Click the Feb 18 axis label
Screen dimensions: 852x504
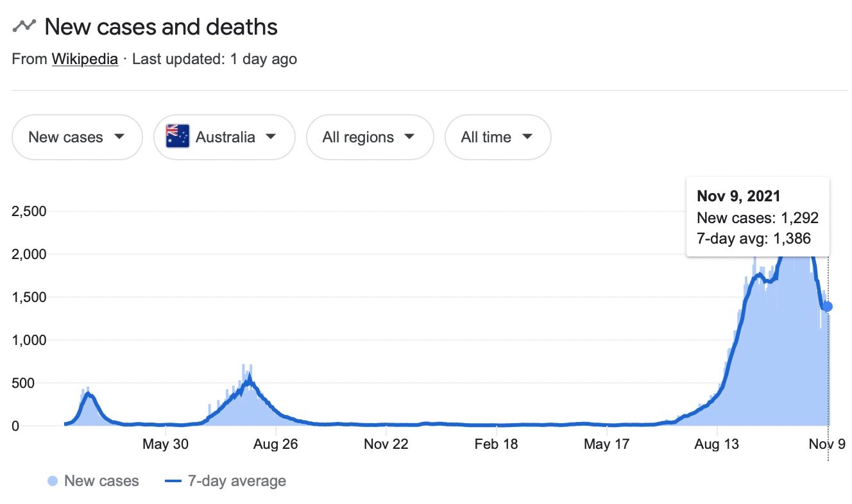[497, 444]
